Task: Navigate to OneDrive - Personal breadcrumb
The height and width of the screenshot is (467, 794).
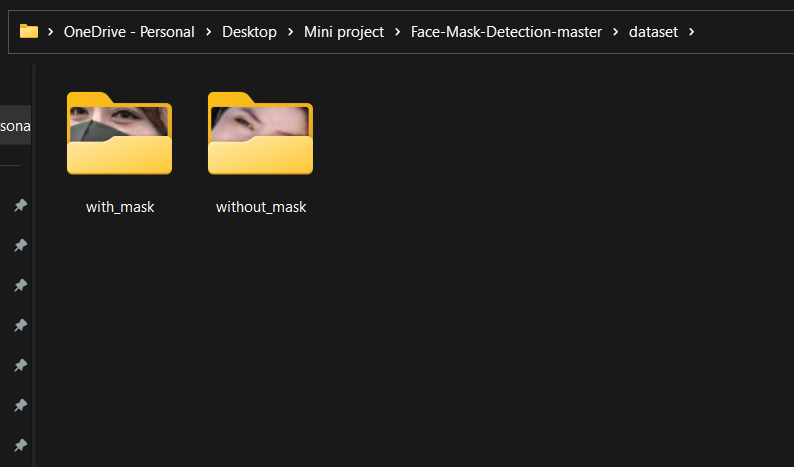Action: coord(129,32)
